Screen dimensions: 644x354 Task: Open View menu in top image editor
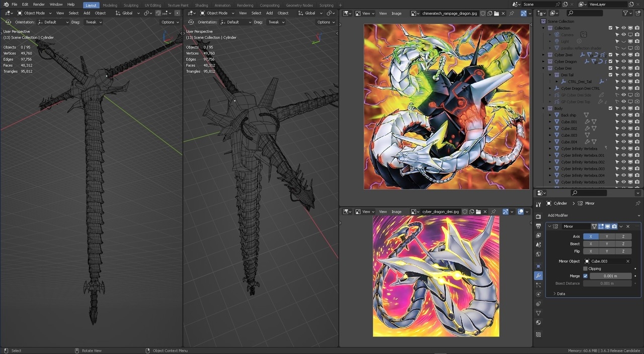pos(383,14)
